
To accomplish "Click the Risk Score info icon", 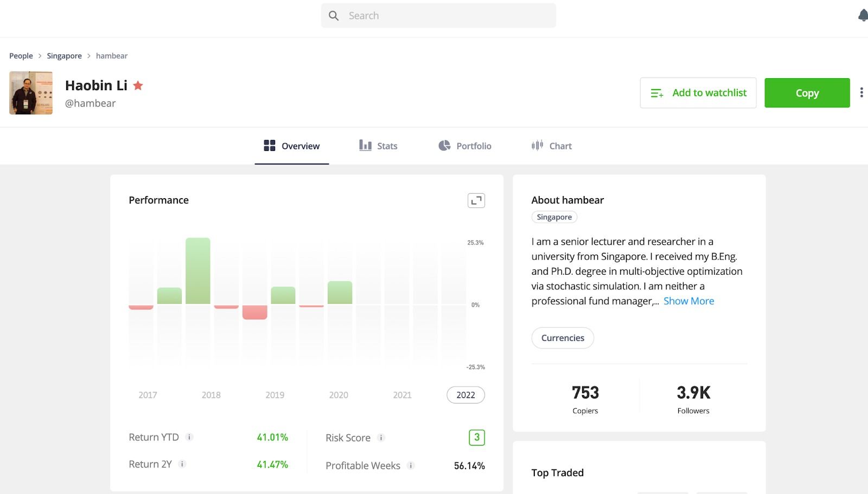I will [381, 438].
